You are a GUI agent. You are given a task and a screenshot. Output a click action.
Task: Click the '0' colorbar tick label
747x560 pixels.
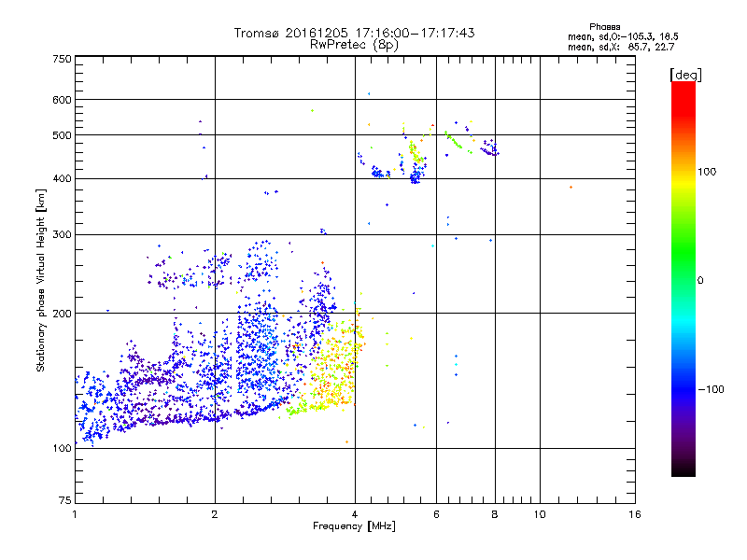click(700, 281)
